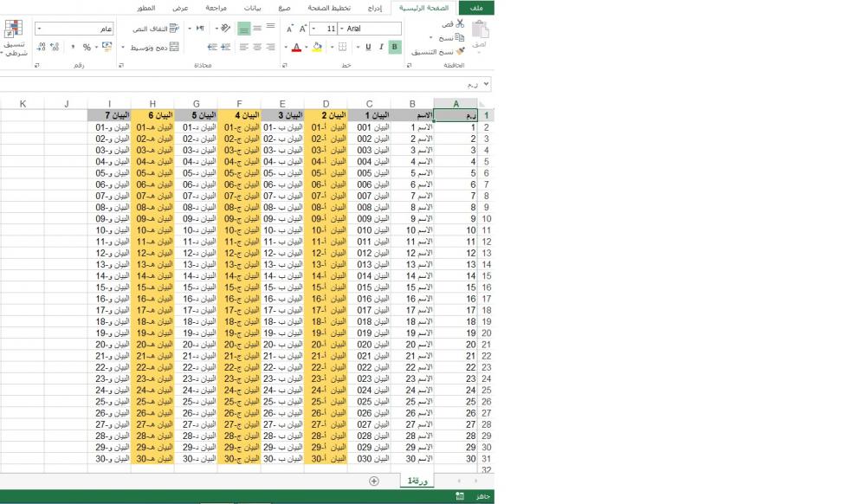This screenshot has width=866, height=504.
Task: Open the number format (عام) dropdown
Action: (x=39, y=29)
